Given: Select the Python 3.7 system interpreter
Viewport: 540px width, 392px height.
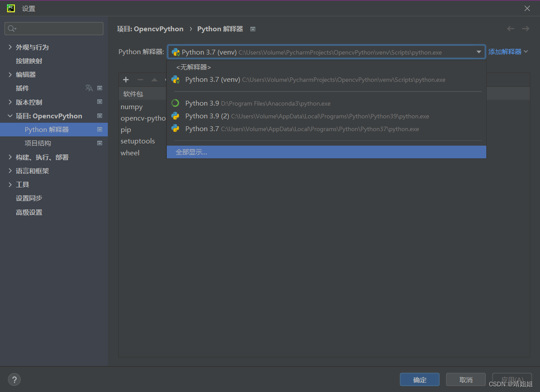Looking at the screenshot, I should pyautogui.click(x=264, y=129).
